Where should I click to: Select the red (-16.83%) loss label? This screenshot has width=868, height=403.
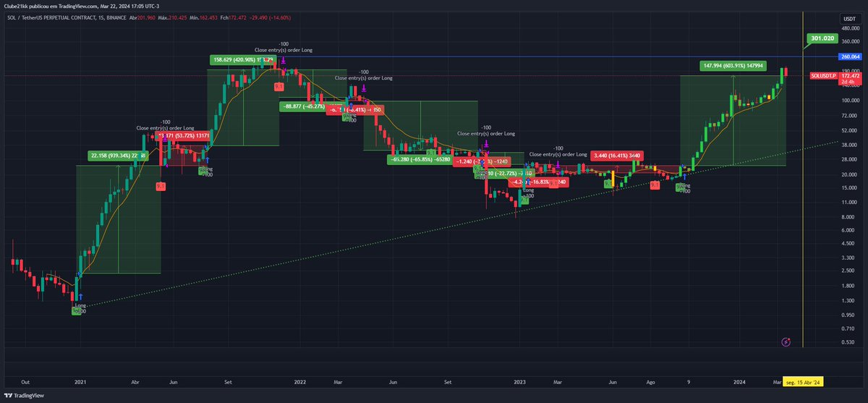point(539,182)
